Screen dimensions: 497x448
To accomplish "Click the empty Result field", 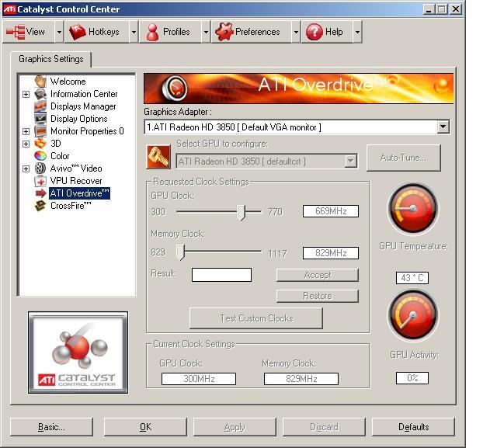I will (221, 275).
